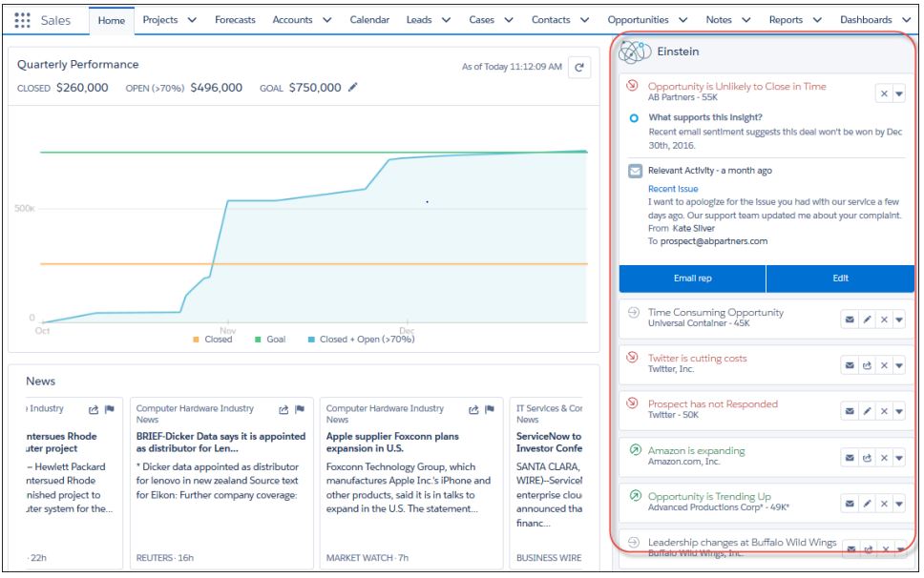Open the Opportunities tab dropdown arrow
The image size is (924, 578).
pos(683,20)
